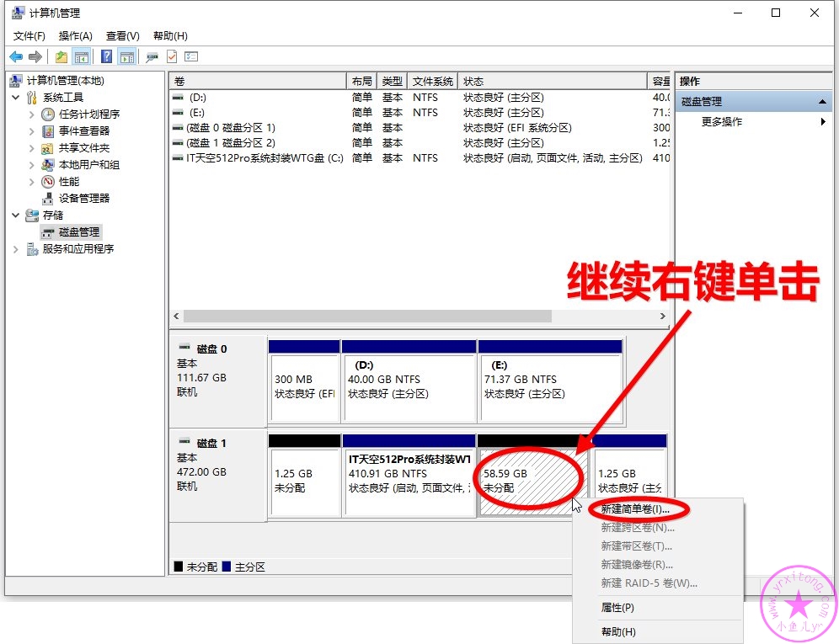Collapse the 磁盘管理 actions section arrow
The image size is (839, 644).
pyautogui.click(x=822, y=102)
